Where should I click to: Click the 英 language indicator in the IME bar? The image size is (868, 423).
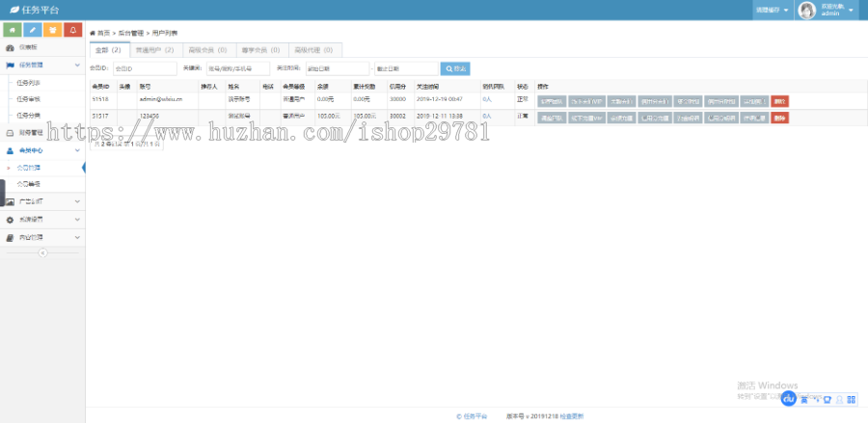[803, 399]
